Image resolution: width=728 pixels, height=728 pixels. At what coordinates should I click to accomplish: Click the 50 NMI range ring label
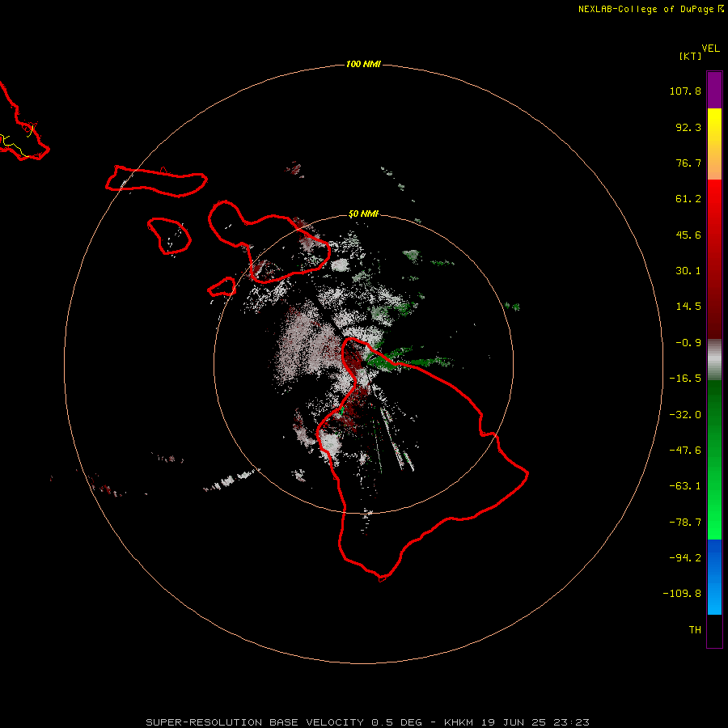coord(363,214)
